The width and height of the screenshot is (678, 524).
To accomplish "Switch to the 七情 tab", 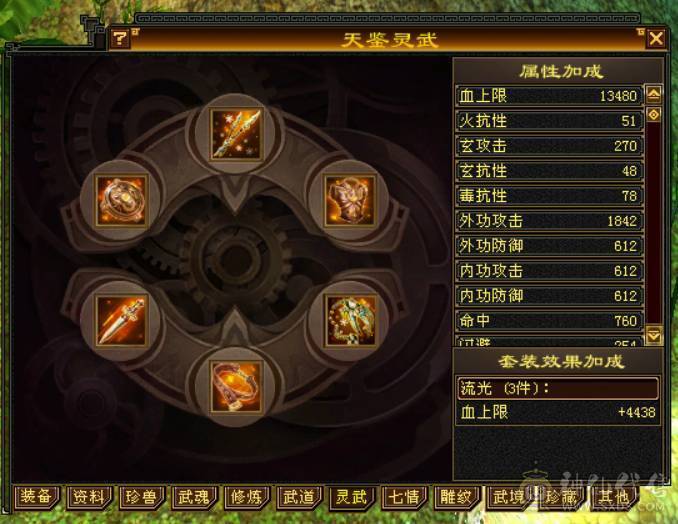I will click(x=404, y=496).
